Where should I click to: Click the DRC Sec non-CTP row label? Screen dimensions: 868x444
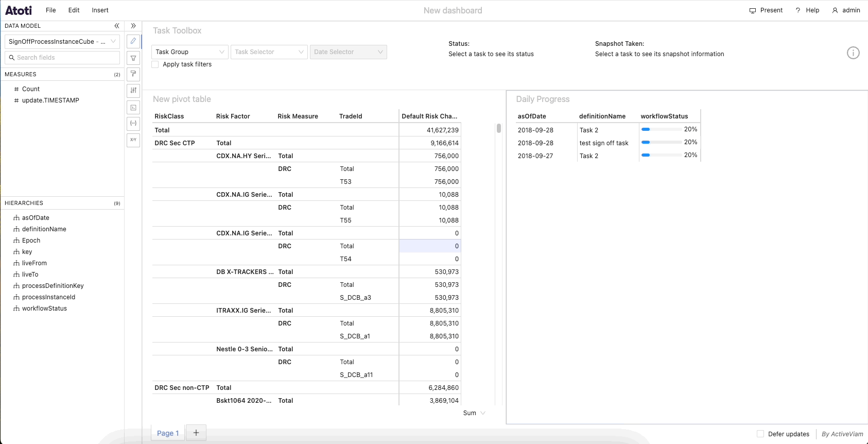[182, 388]
